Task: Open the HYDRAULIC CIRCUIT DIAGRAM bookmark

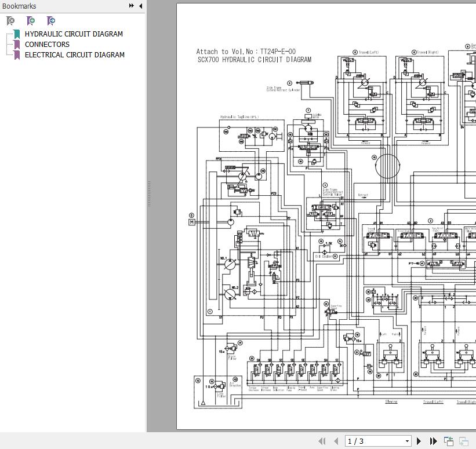Action: (74, 34)
